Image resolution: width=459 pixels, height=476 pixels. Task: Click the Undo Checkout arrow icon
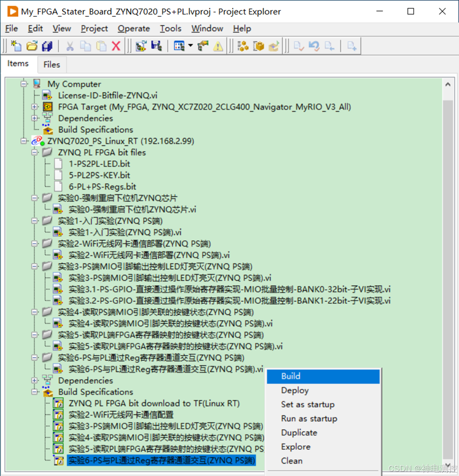click(x=314, y=46)
